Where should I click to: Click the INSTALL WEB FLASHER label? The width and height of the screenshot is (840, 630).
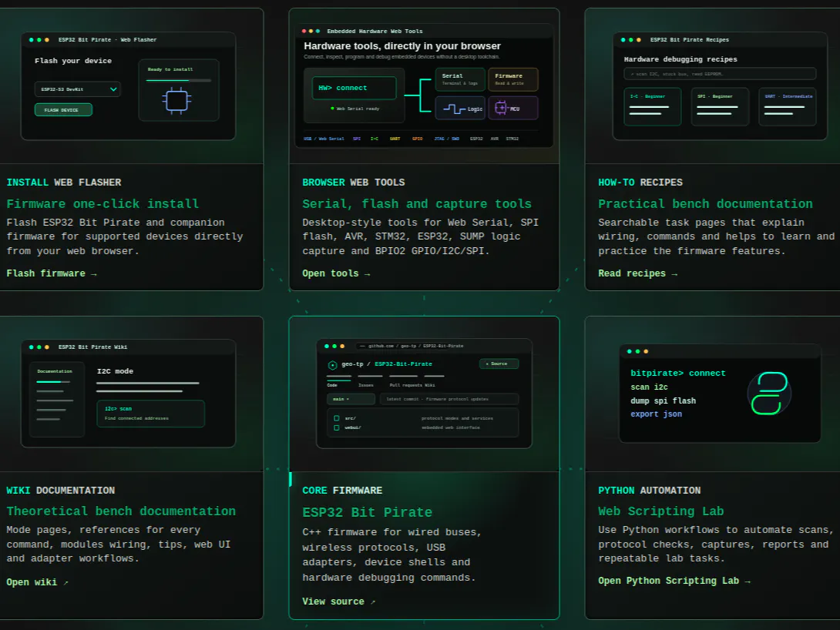(64, 183)
